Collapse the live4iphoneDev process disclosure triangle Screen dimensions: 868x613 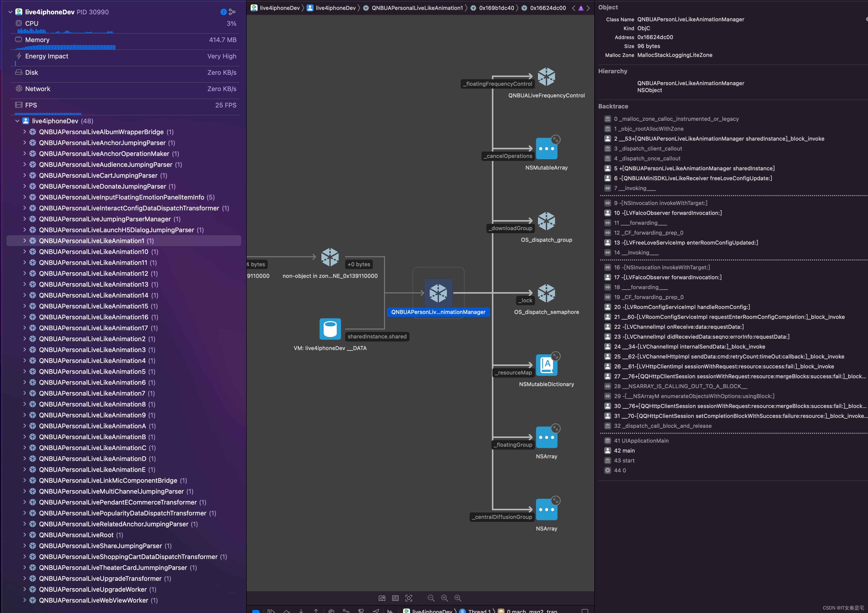point(10,12)
